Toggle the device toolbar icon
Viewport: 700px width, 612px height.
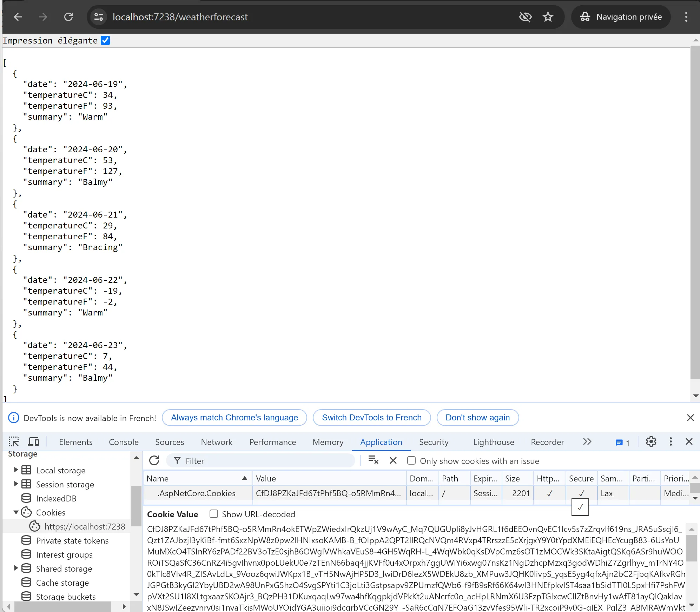pos(34,442)
